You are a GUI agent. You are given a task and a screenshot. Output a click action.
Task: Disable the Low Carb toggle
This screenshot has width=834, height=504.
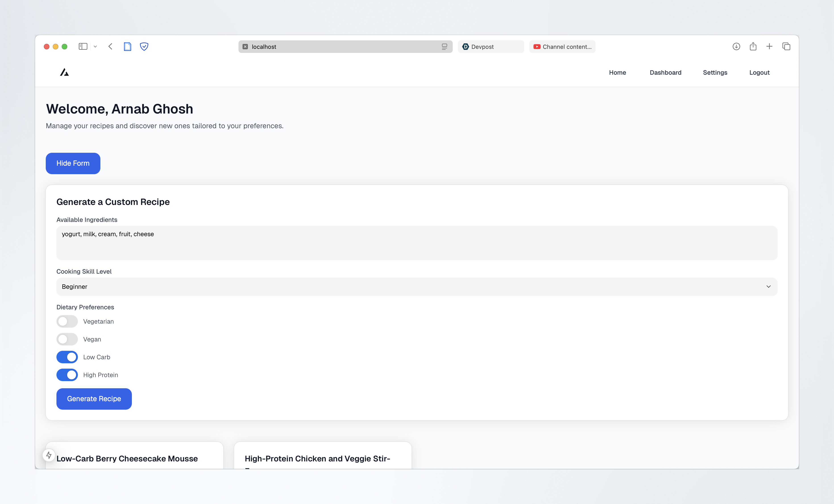point(67,357)
